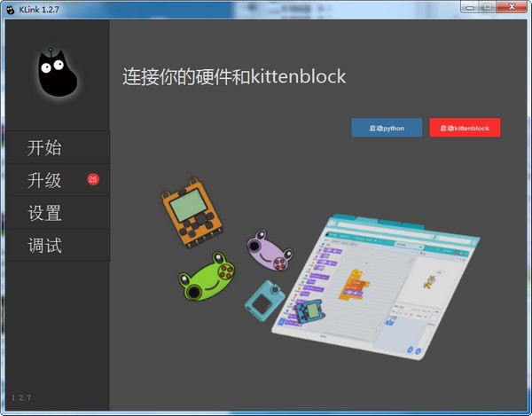This screenshot has width=532, height=416.
Task: Open the 开始 section in sidebar
Action: click(44, 148)
